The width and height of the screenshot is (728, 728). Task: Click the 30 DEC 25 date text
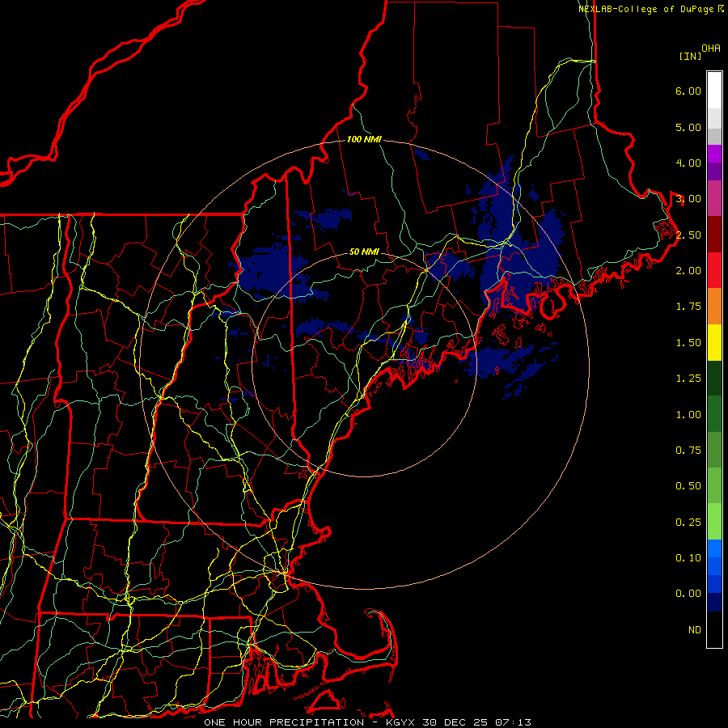click(x=456, y=722)
